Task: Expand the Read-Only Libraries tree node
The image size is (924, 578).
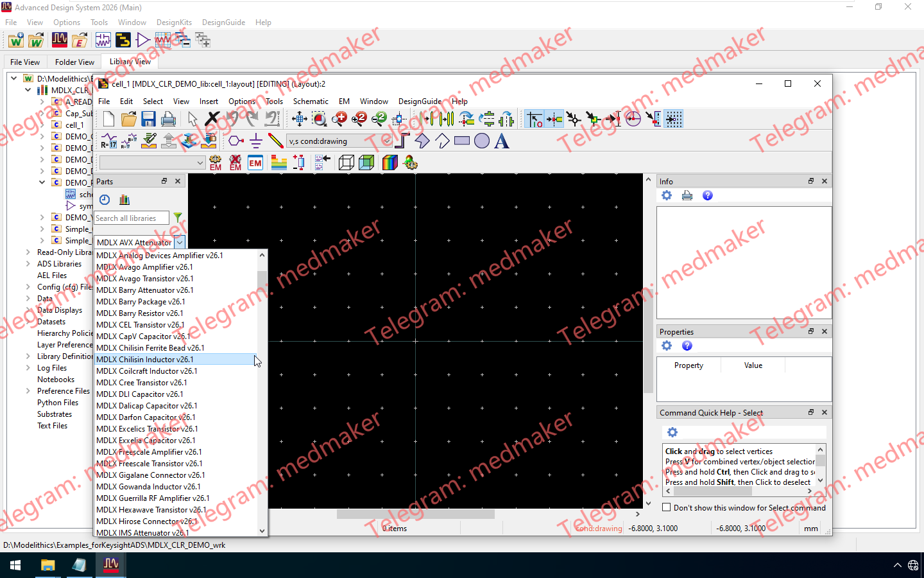Action: pos(28,252)
